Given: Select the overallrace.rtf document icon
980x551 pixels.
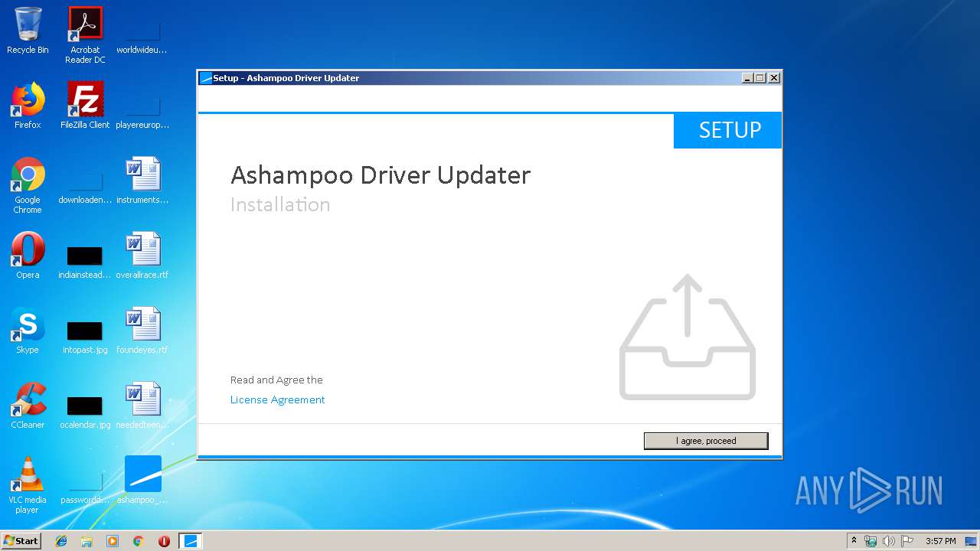Looking at the screenshot, I should click(142, 256).
